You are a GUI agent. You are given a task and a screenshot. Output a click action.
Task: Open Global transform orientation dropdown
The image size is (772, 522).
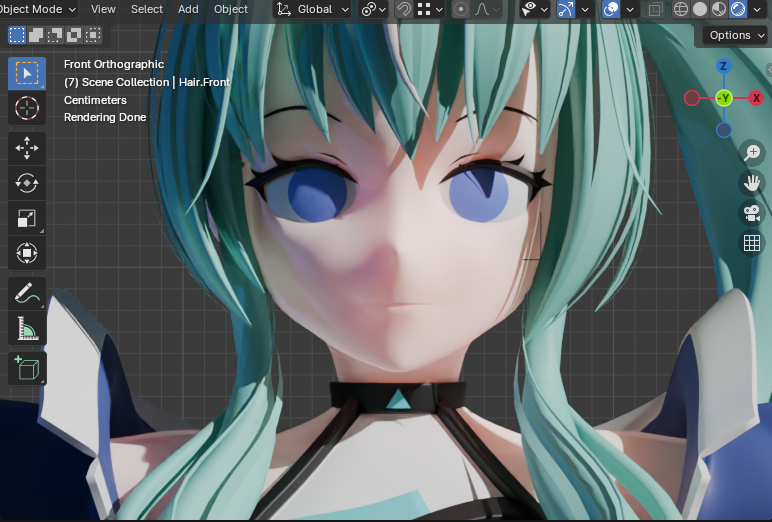point(313,9)
